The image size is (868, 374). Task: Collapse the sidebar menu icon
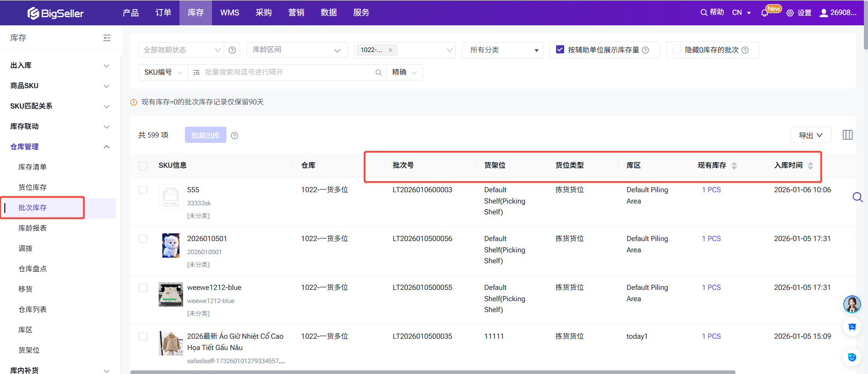coord(107,38)
